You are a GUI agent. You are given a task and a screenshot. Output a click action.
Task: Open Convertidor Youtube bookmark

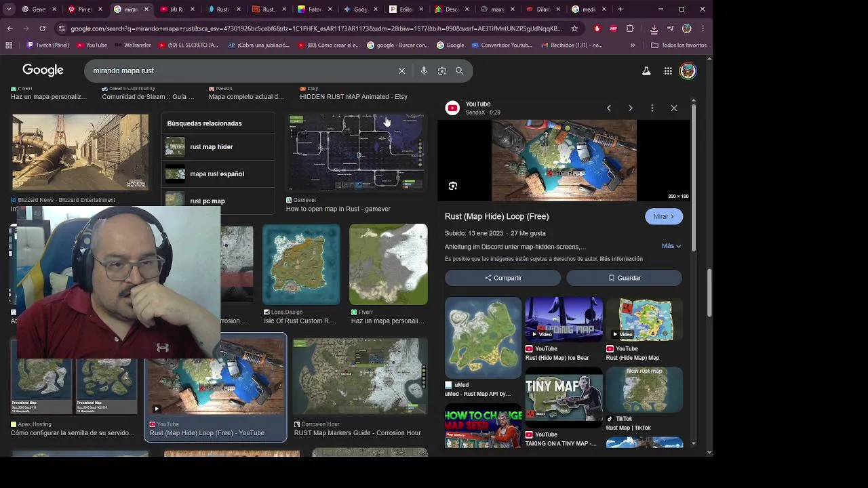501,45
